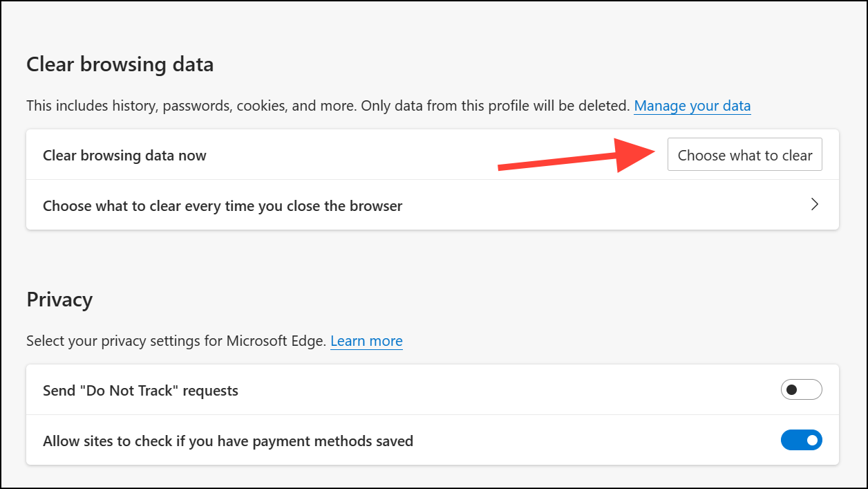Disable payment methods saved check for sites
Viewport: 868px width, 489px height.
pos(801,440)
